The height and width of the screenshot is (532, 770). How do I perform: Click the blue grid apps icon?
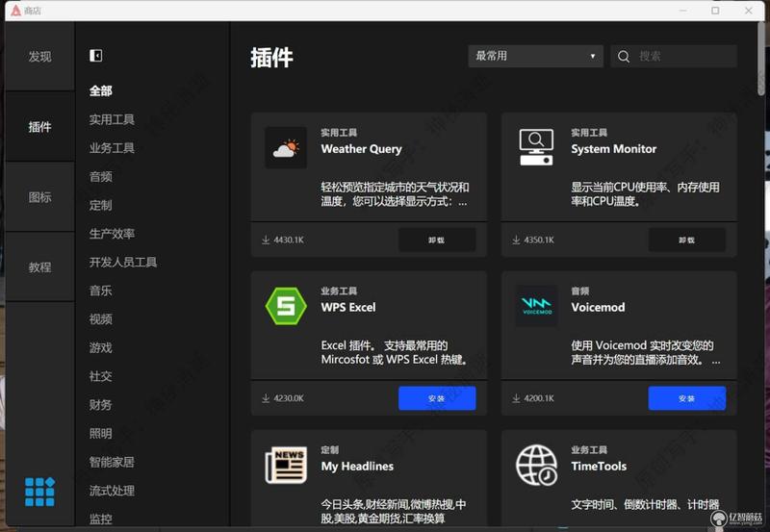39,492
